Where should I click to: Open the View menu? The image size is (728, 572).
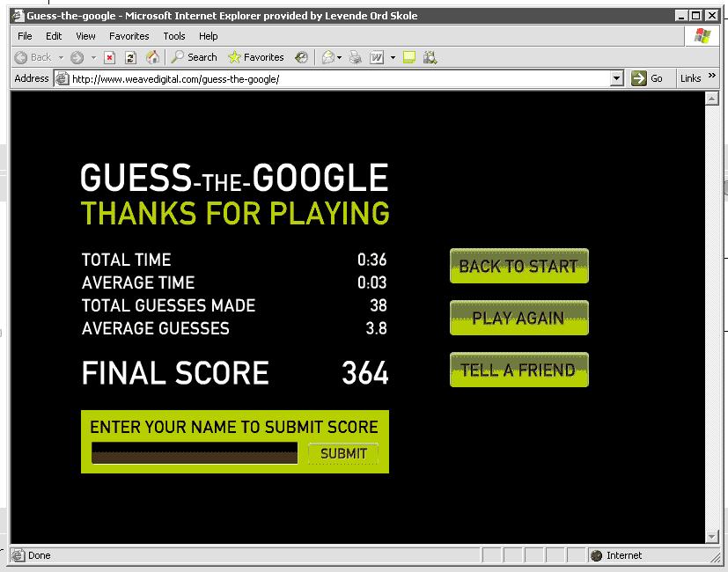85,36
